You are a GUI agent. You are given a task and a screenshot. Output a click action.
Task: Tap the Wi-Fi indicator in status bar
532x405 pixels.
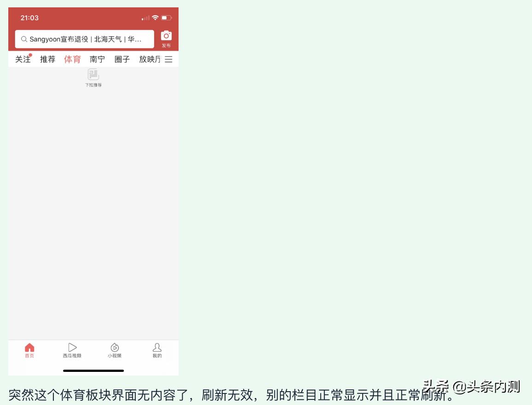154,17
